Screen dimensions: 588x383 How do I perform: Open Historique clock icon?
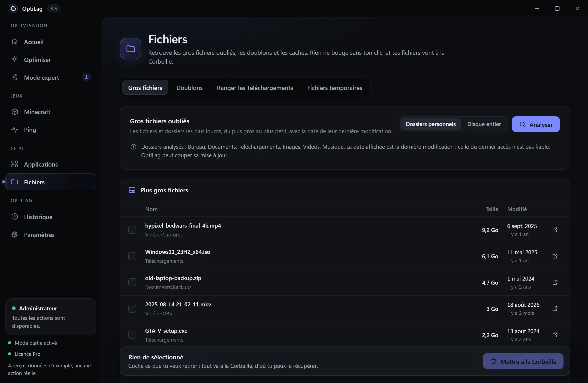pyautogui.click(x=14, y=217)
